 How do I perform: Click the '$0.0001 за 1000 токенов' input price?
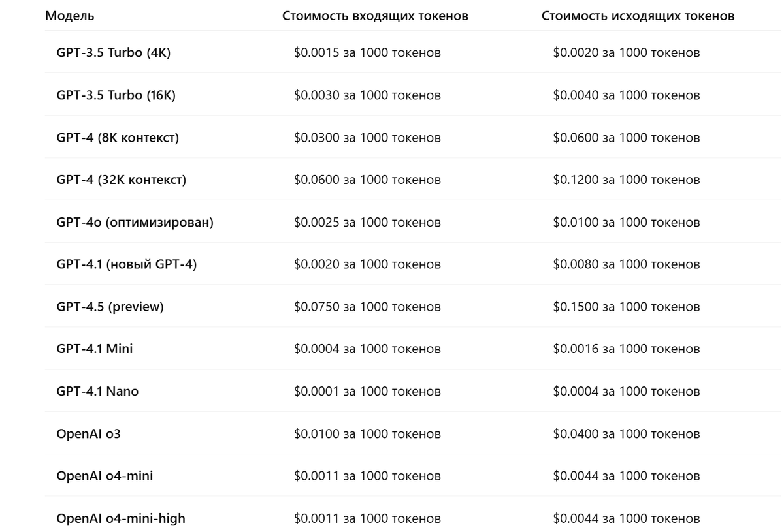point(367,392)
